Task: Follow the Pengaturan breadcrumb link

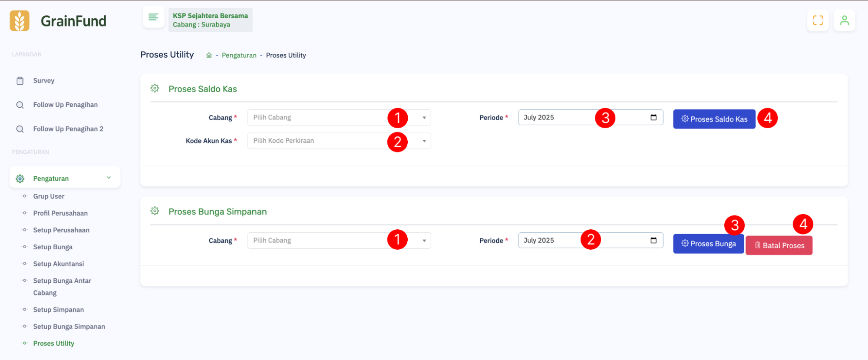Action: coord(239,55)
